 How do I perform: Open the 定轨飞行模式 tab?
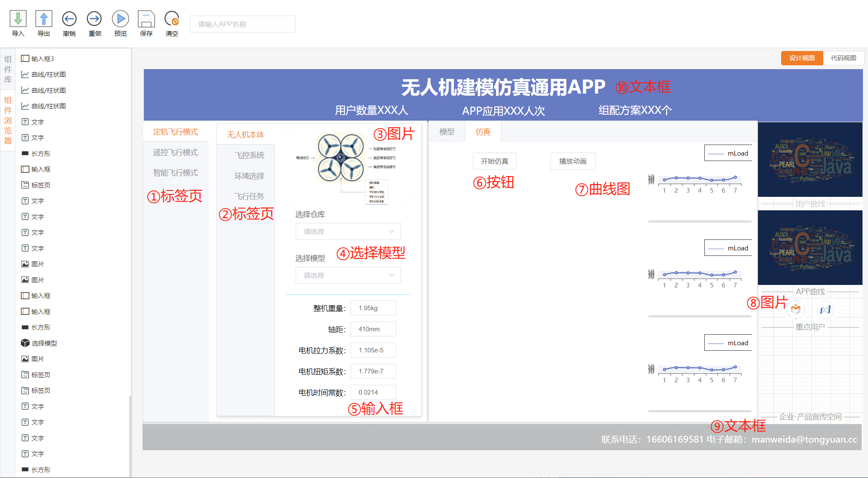pos(175,132)
